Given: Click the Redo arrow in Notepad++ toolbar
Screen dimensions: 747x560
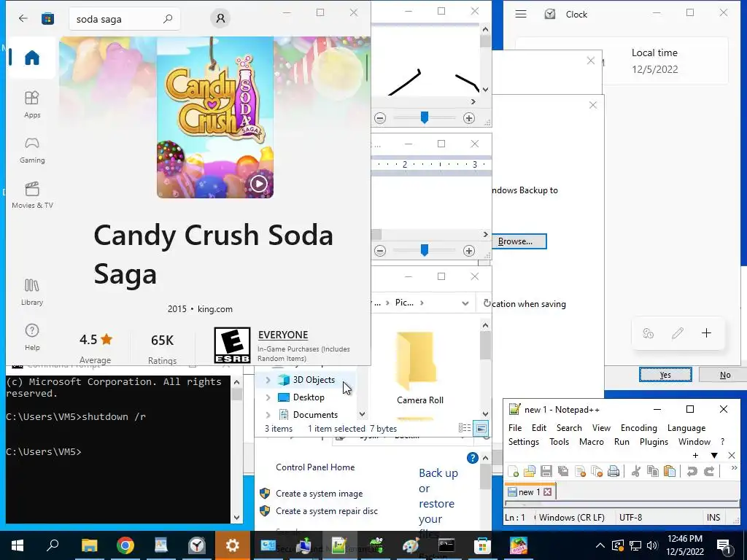Looking at the screenshot, I should pyautogui.click(x=709, y=472).
